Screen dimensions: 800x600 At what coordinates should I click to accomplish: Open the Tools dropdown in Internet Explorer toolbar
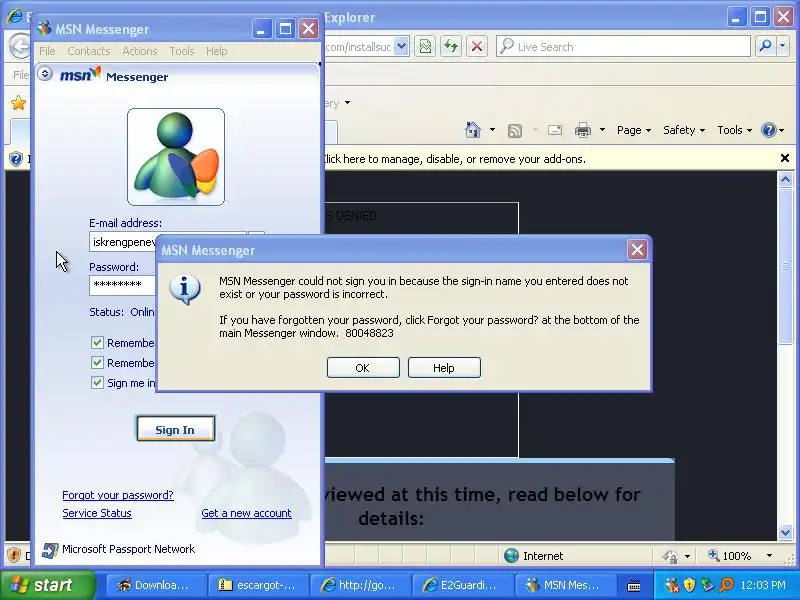[735, 130]
